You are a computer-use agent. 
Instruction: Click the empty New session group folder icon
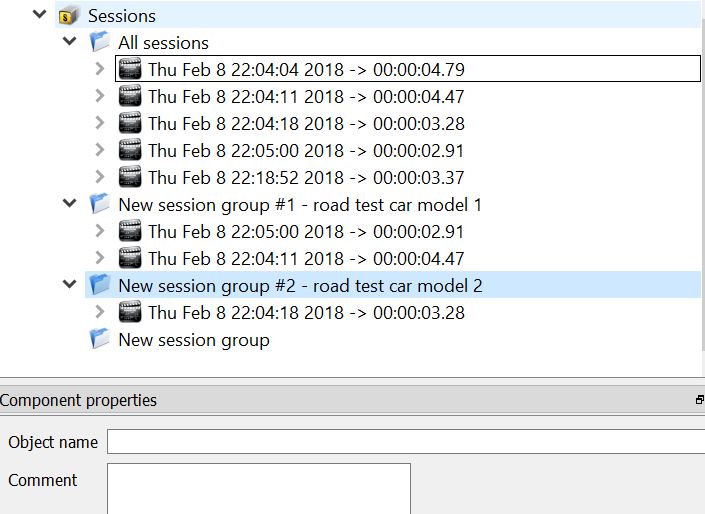point(99,339)
